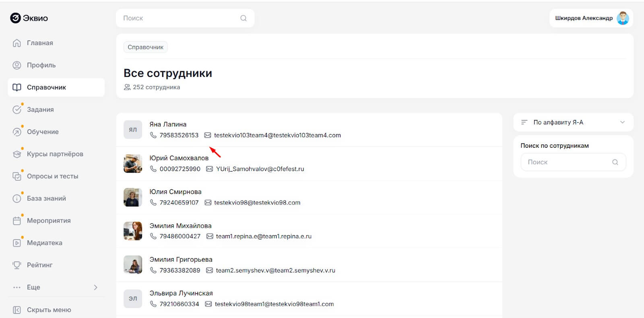Click the Медиатека play icon in sidebar
This screenshot has height=318, width=644.
point(17,243)
